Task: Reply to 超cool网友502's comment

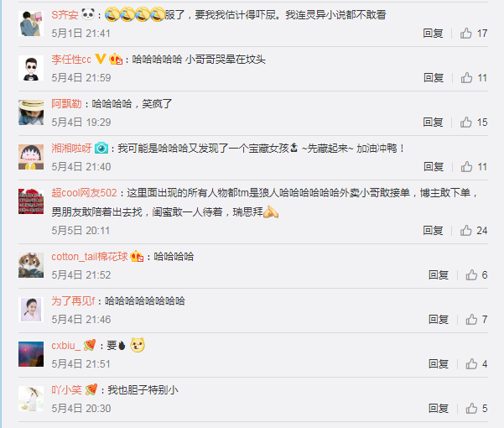Action: (433, 231)
